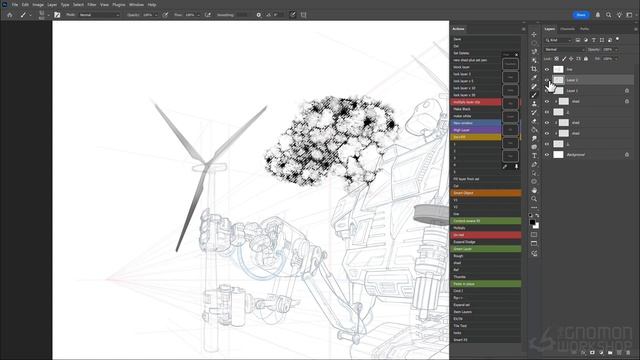This screenshot has height=360, width=640.
Task: Filter layers by type layers
Action: tap(594, 40)
